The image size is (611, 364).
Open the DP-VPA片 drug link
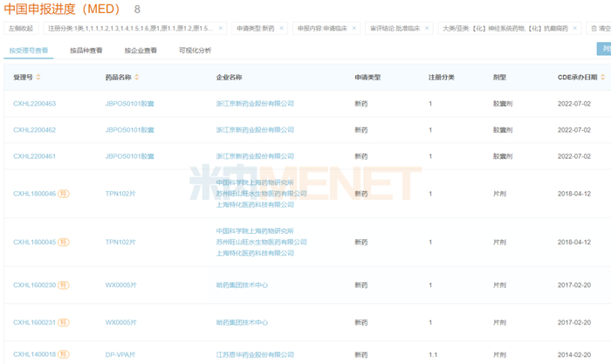click(x=120, y=354)
